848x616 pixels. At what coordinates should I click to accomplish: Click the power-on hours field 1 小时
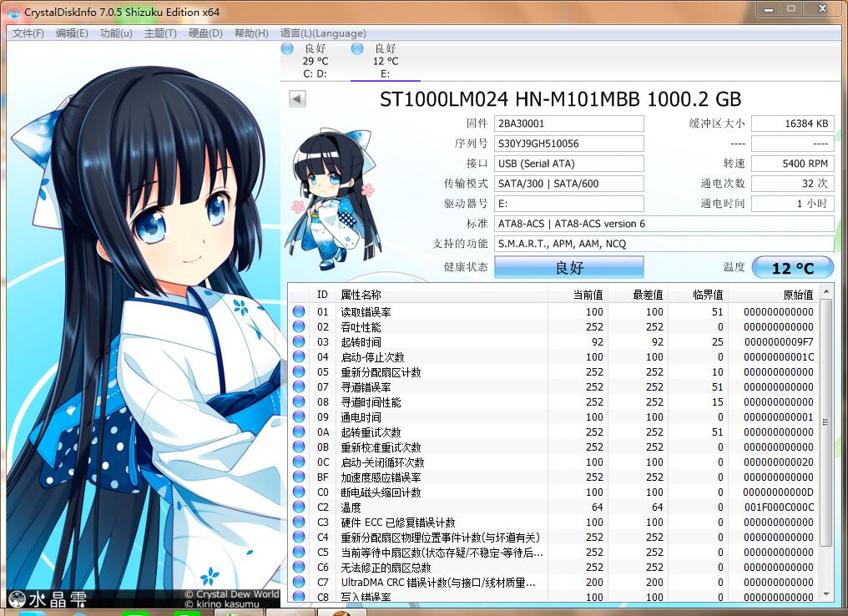point(793,204)
